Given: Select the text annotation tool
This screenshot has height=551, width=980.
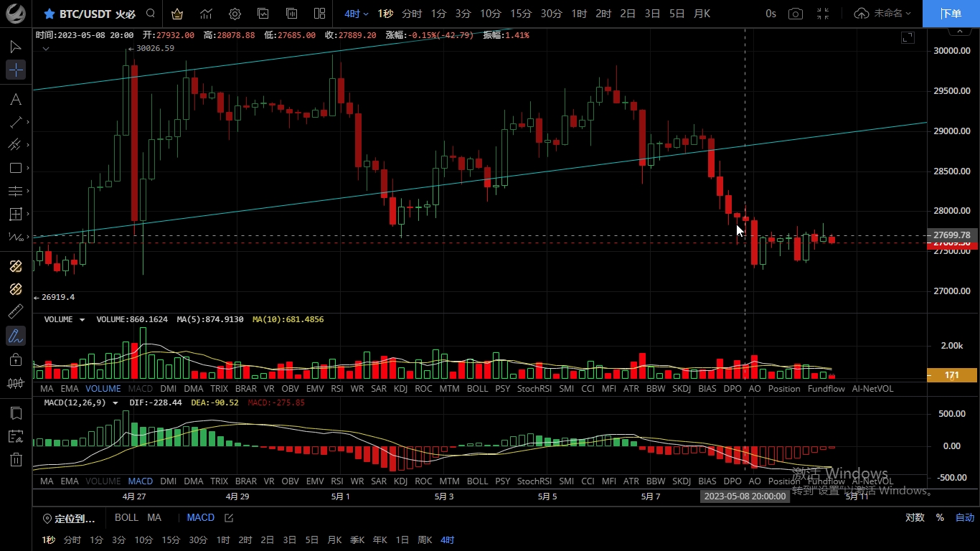Looking at the screenshot, I should 16,99.
